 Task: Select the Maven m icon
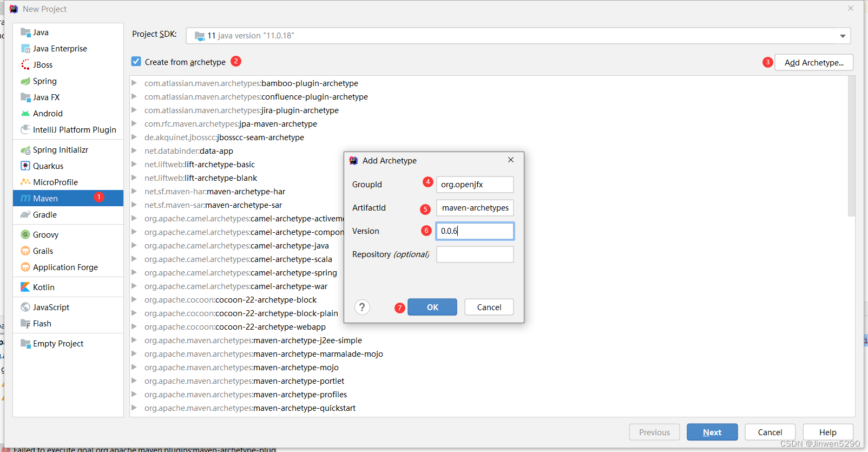[25, 199]
